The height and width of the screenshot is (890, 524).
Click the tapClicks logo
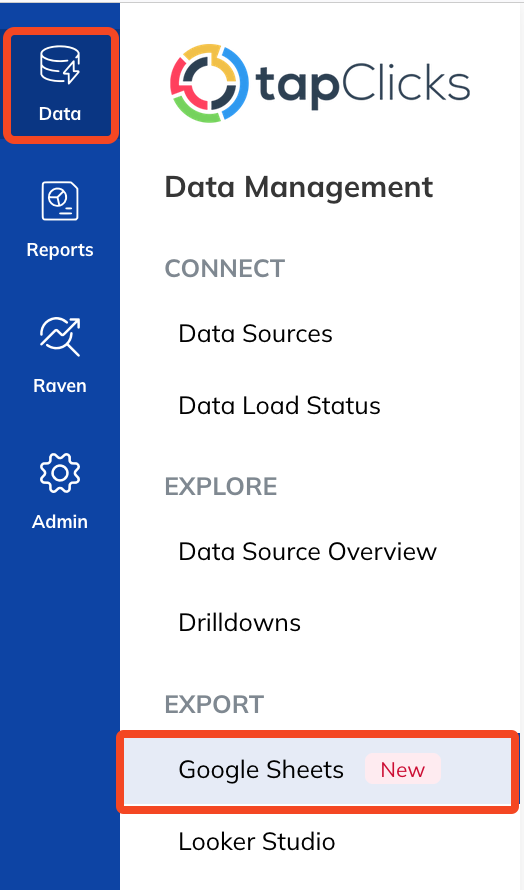coord(320,83)
